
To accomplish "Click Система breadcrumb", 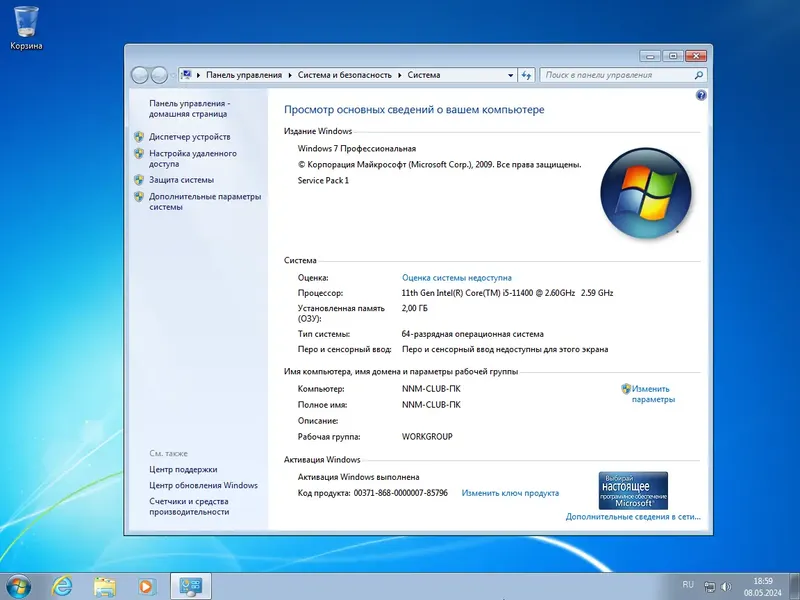I will [423, 75].
